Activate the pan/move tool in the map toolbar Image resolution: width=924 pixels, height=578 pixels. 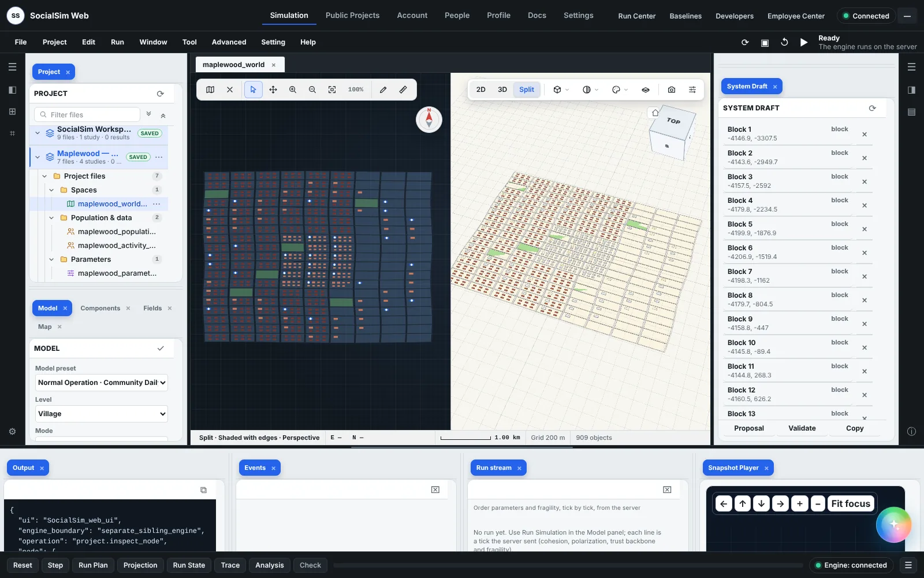[x=273, y=90]
